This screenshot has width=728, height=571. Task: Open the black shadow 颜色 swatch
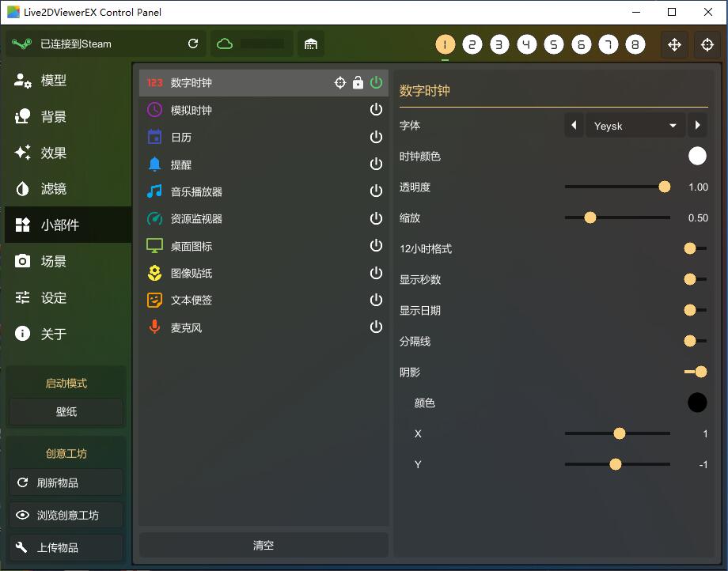tap(697, 403)
